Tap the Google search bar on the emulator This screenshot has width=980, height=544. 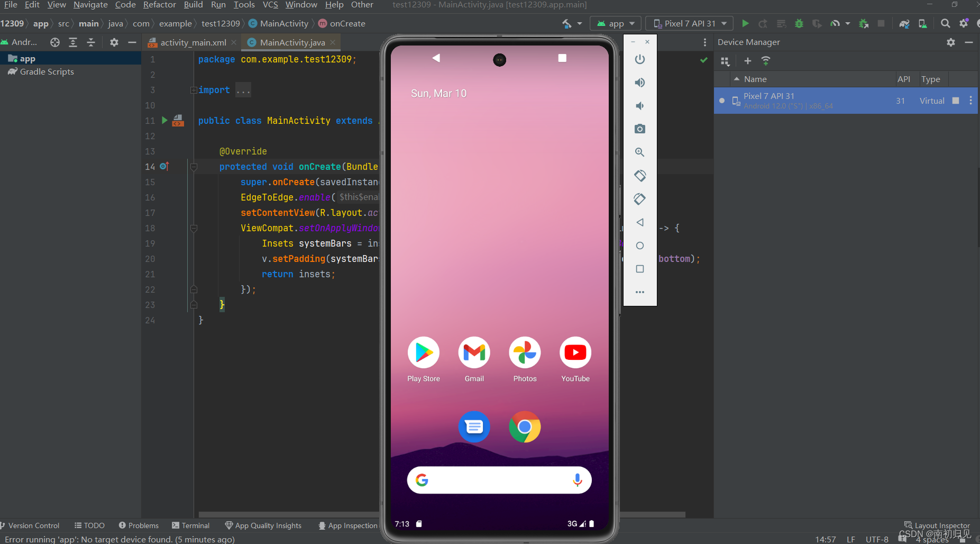(x=499, y=480)
